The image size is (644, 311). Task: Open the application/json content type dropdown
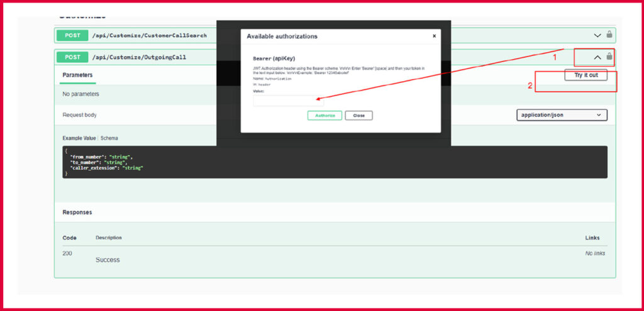561,115
